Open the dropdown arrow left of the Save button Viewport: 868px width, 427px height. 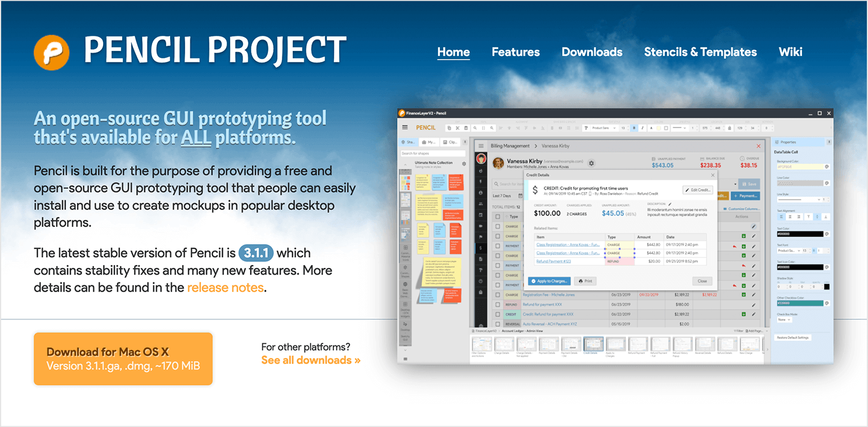click(x=735, y=184)
